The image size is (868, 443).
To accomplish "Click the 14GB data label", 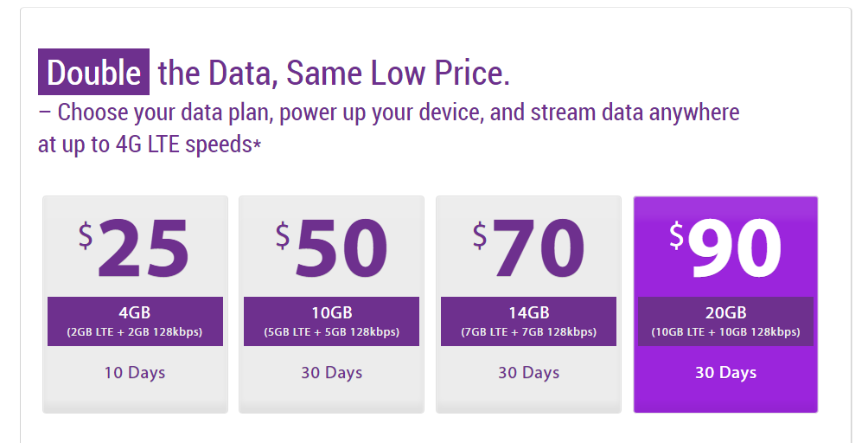I will click(x=528, y=313).
